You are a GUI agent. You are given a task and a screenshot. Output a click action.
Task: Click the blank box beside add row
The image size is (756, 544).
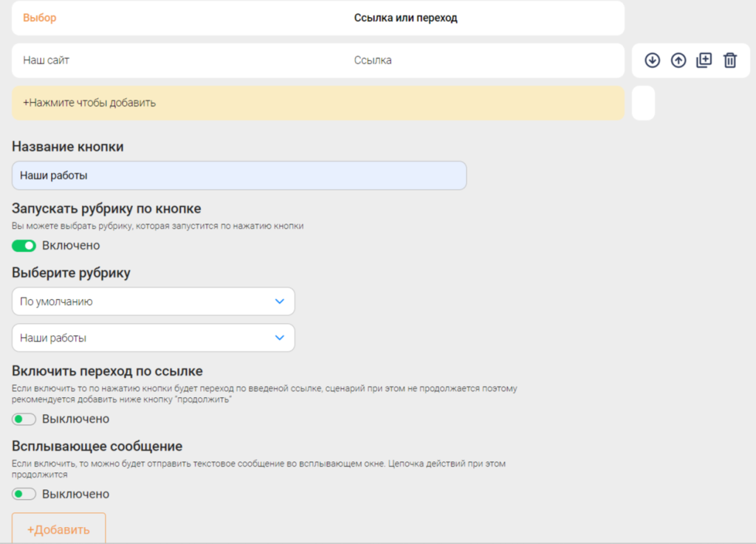(643, 103)
